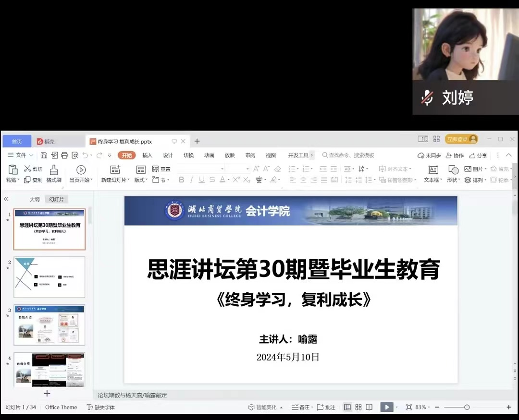519x420 pixels.
Task: Toggle normal view in status bar
Action: (347, 407)
